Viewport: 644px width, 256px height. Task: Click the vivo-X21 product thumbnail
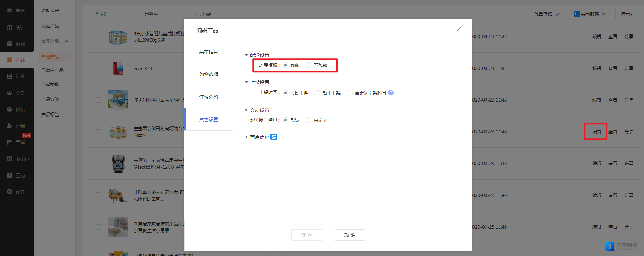(118, 69)
